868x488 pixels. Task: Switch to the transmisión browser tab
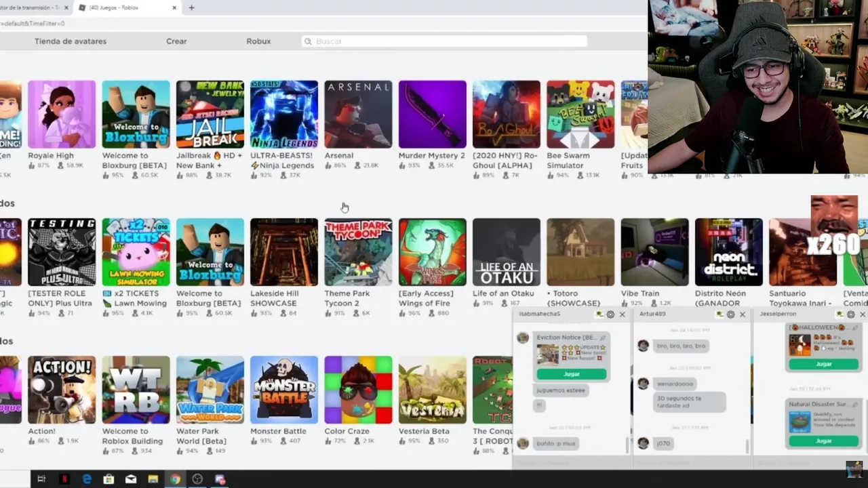(x=34, y=7)
